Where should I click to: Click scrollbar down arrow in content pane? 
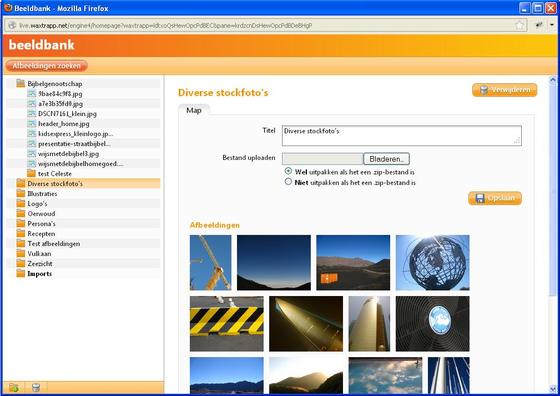pyautogui.click(x=553, y=389)
